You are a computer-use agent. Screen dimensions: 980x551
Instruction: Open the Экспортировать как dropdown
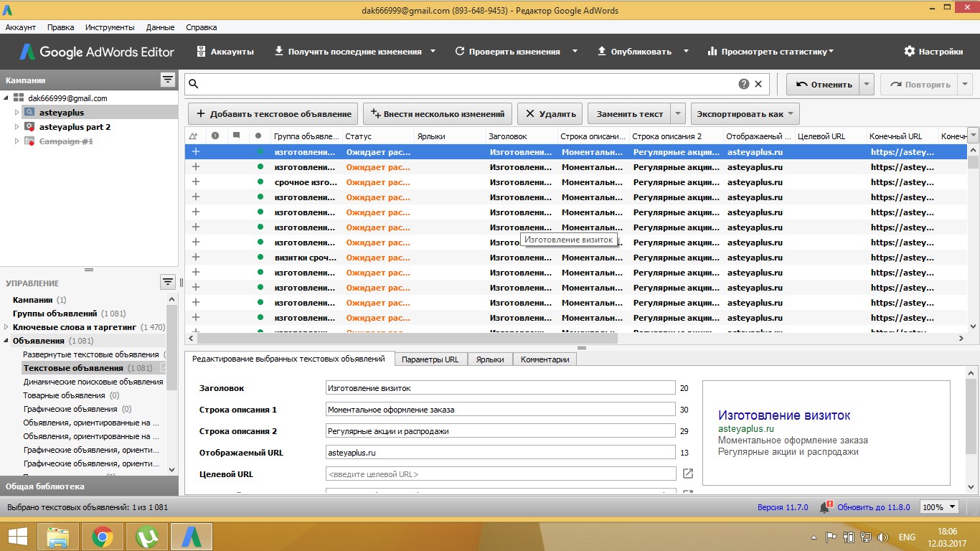click(745, 113)
